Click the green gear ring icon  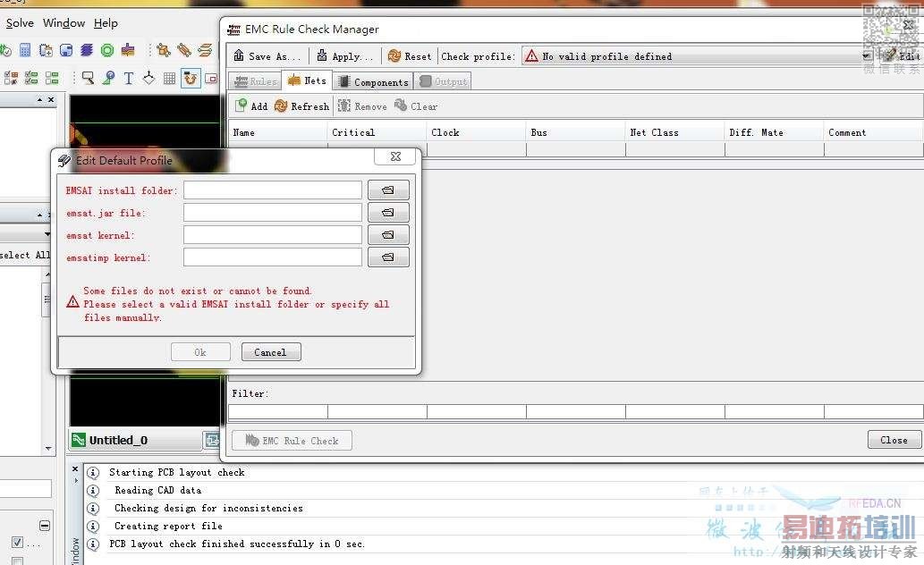click(x=107, y=50)
